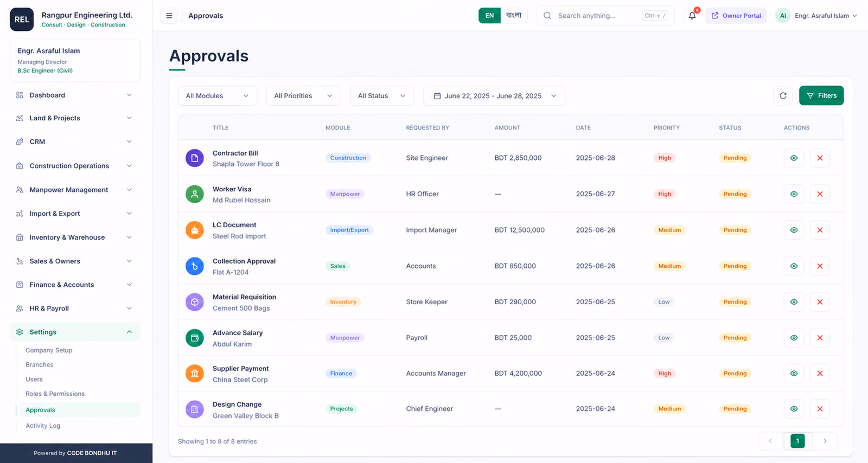Select Approvals in the sidebar
Image resolution: width=868 pixels, height=463 pixels.
pos(79,410)
